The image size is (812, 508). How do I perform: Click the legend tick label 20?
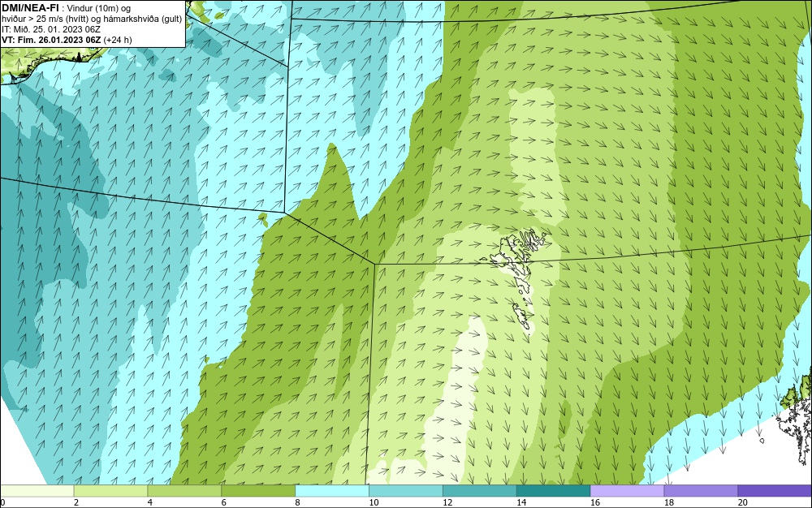tap(743, 502)
